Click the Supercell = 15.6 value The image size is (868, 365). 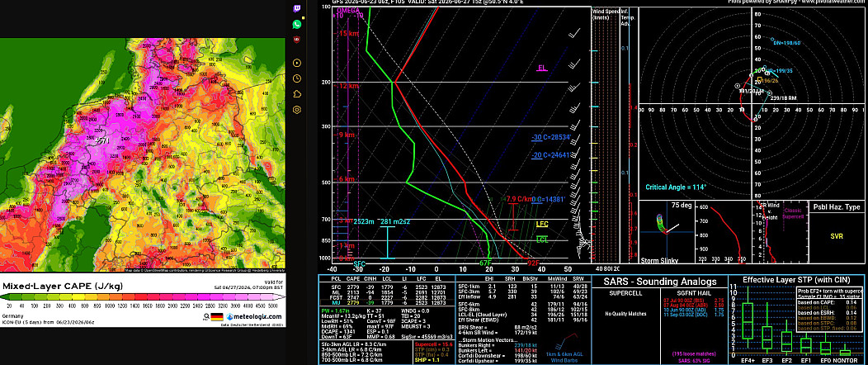pyautogui.click(x=433, y=344)
